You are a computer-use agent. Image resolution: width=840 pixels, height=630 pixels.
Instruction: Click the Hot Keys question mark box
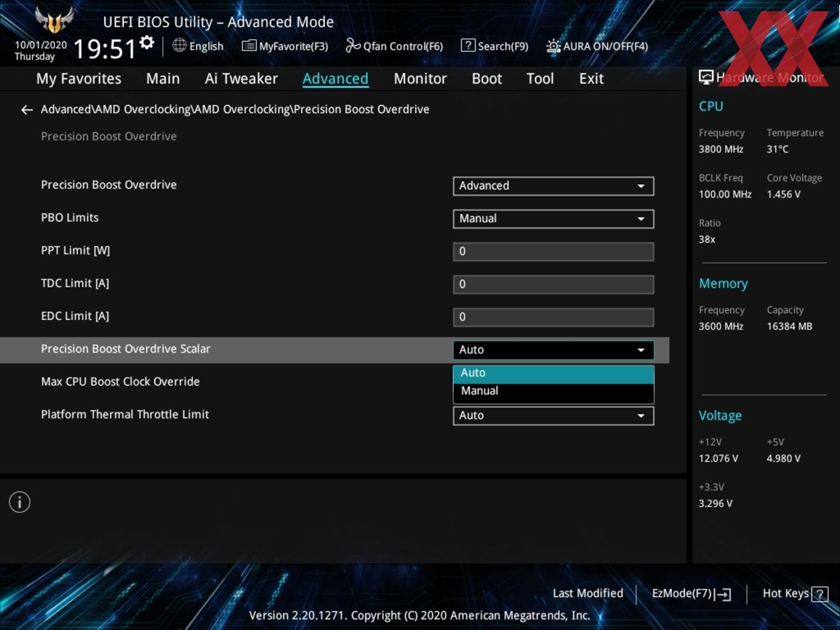(x=820, y=594)
